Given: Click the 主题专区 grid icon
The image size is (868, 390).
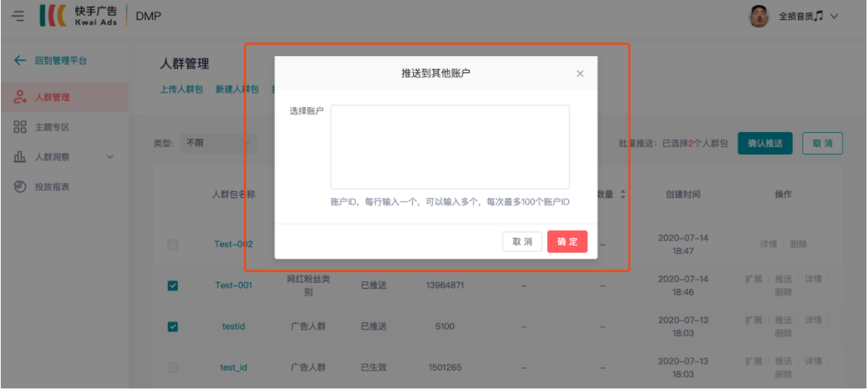Looking at the screenshot, I should (x=20, y=127).
